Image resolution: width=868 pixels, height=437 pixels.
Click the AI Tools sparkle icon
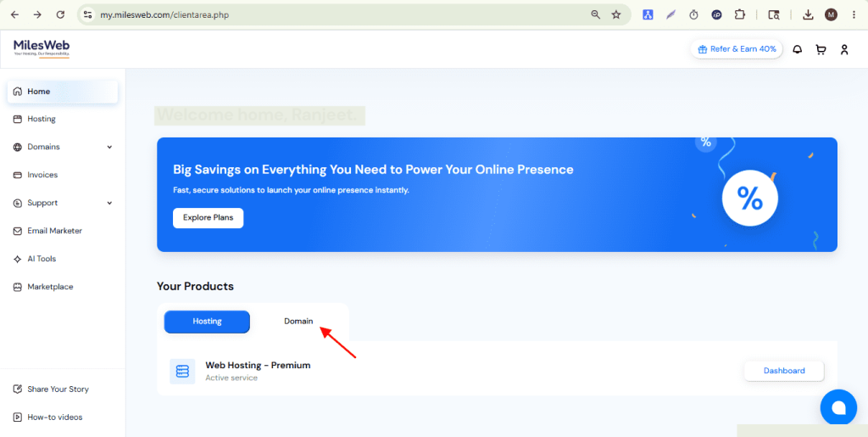[17, 259]
